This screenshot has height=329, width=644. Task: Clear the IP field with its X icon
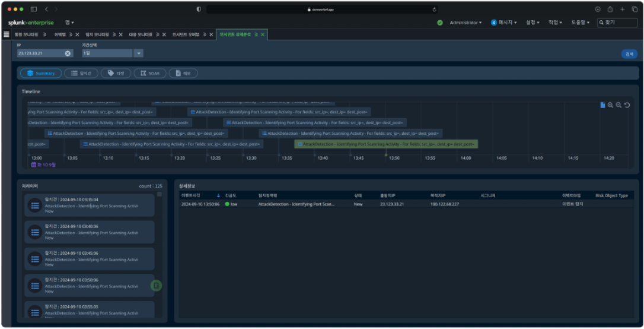point(68,53)
